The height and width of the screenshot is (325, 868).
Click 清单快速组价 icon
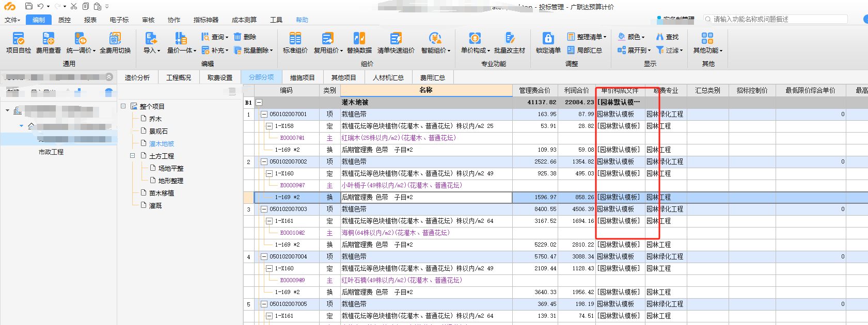click(396, 39)
